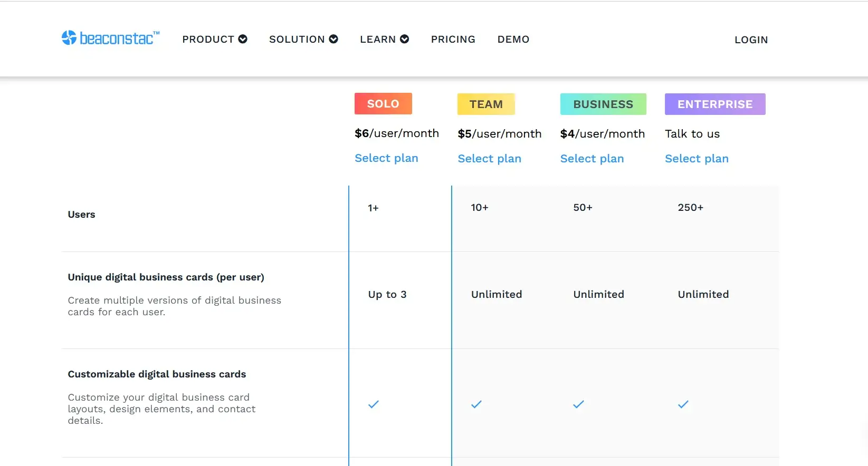Click the Login link
This screenshot has width=868, height=466.
(x=751, y=40)
